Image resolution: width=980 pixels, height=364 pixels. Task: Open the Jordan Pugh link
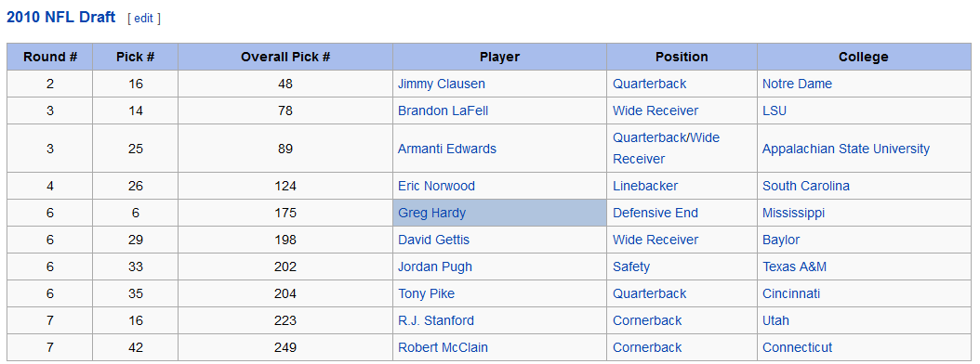435,266
